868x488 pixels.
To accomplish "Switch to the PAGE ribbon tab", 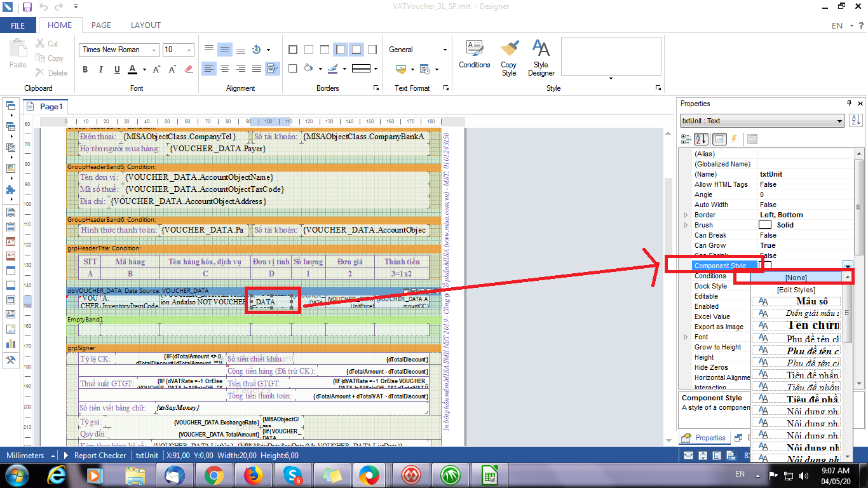I will (101, 25).
